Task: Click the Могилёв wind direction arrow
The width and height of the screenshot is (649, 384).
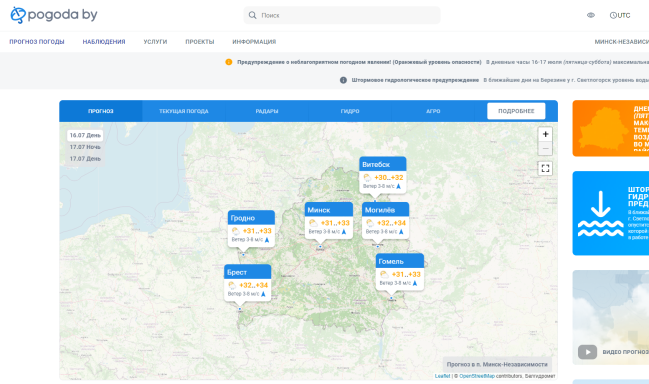Action: [x=401, y=232]
